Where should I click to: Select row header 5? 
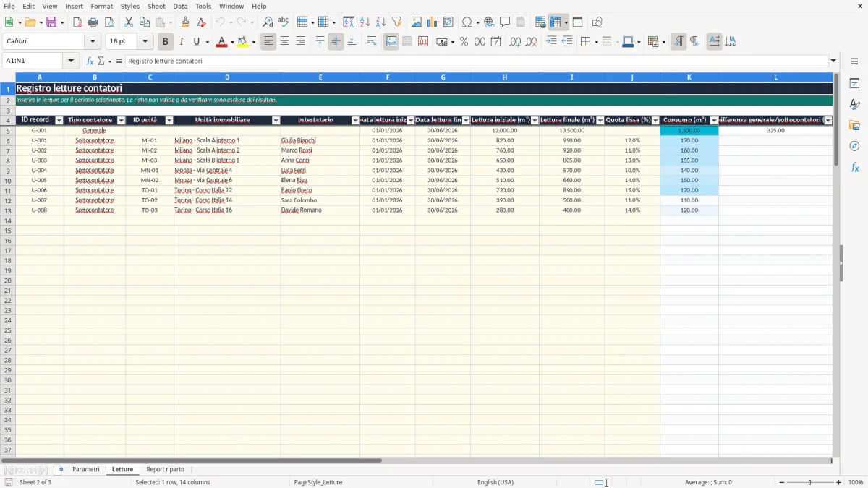[8, 131]
